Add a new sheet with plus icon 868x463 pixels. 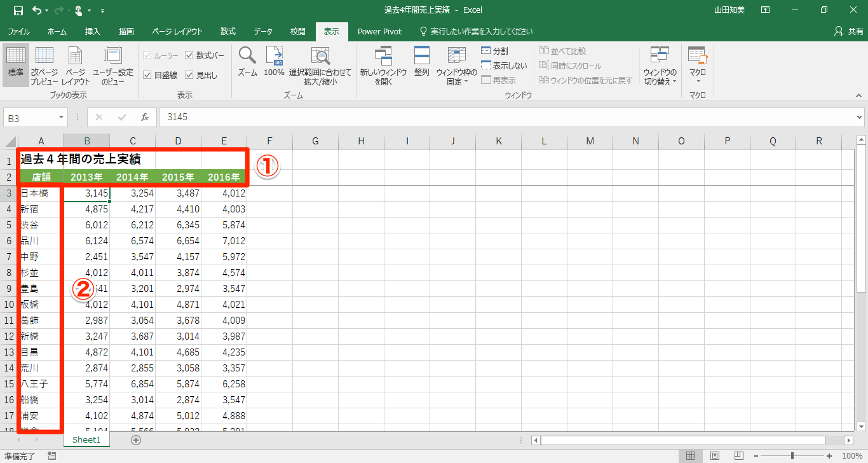click(135, 439)
